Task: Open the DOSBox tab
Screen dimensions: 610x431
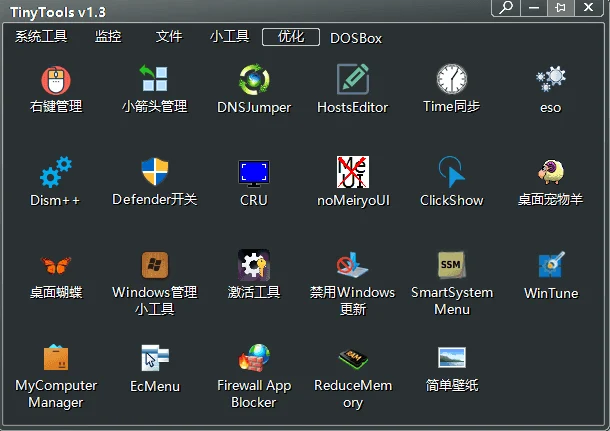Action: [x=356, y=38]
